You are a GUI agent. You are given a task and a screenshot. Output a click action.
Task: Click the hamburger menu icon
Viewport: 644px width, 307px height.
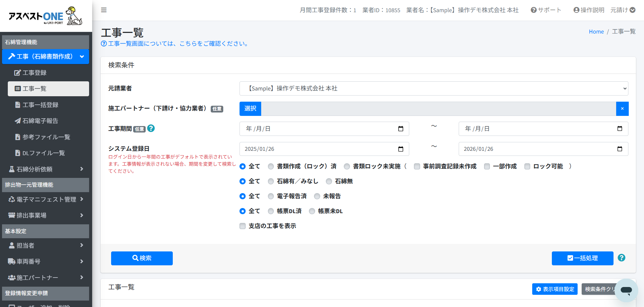104,10
